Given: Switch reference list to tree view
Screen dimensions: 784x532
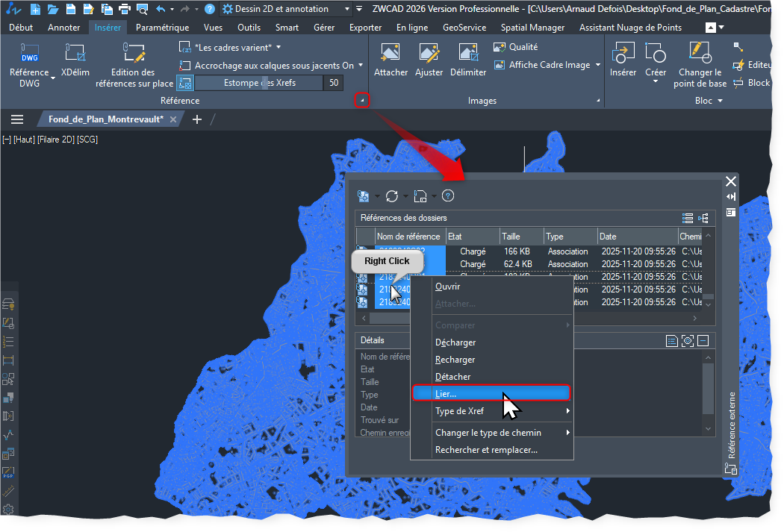Looking at the screenshot, I should pos(703,218).
